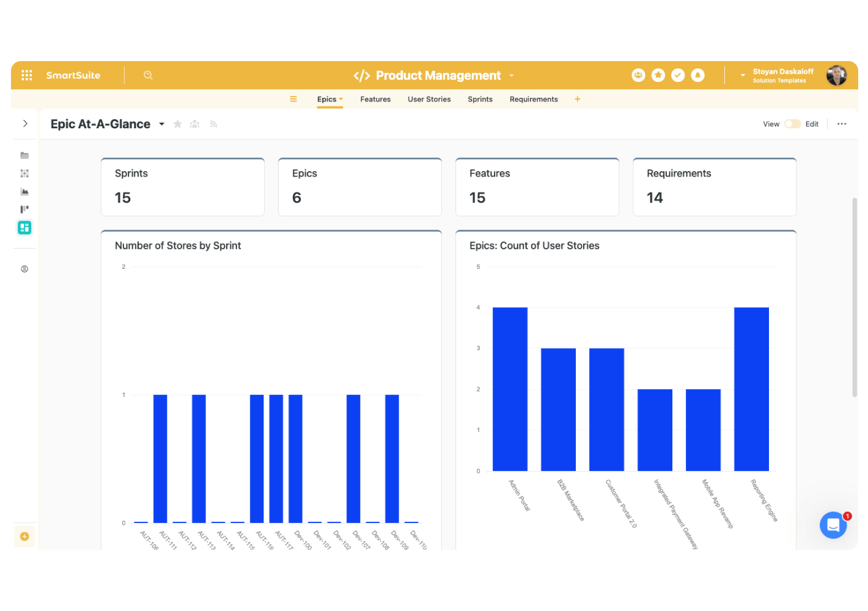Click the Admin Portal bar in chart

coord(510,389)
